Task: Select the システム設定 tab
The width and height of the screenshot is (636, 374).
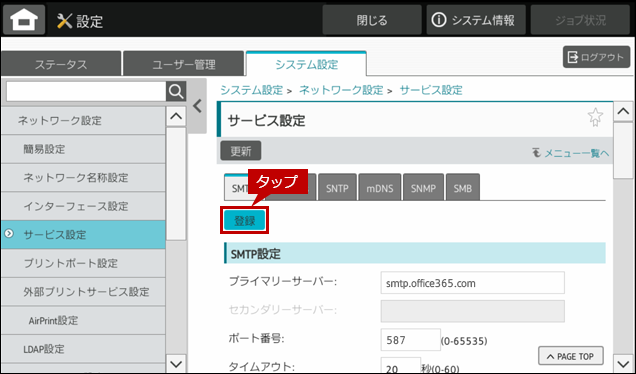Action: pyautogui.click(x=306, y=64)
